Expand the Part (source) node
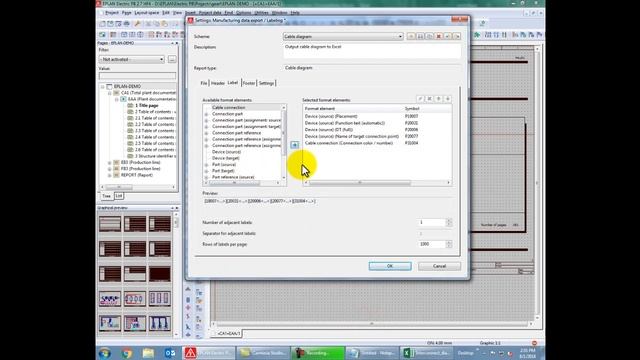The image size is (640, 360). (x=206, y=164)
